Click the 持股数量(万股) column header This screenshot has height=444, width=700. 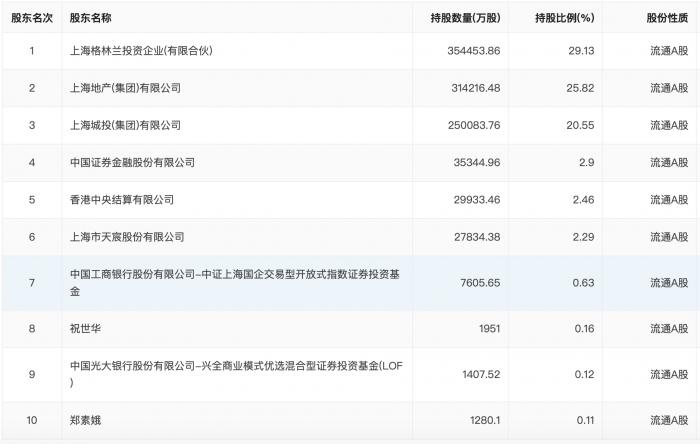(465, 18)
